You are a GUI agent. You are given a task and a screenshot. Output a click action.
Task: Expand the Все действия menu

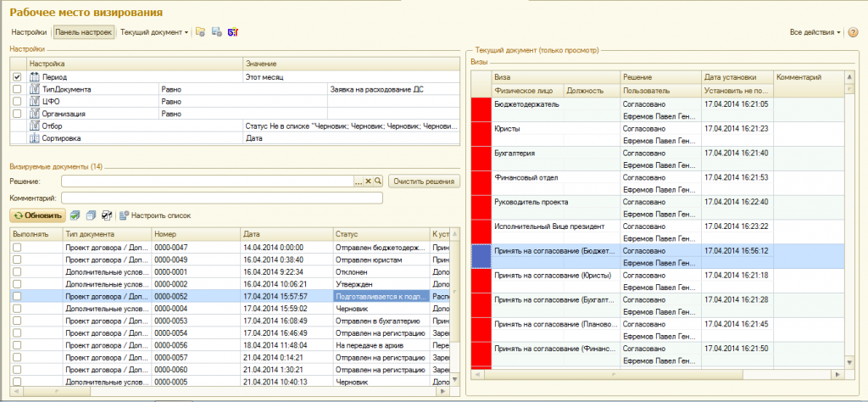[815, 32]
